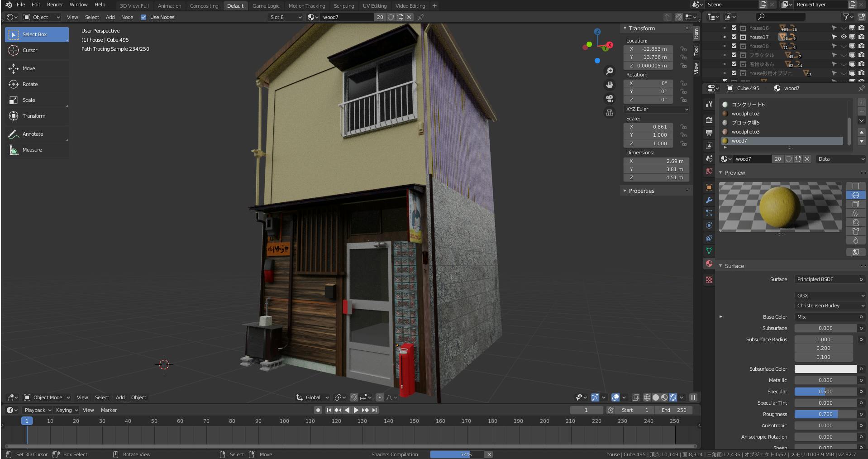The height and width of the screenshot is (459, 868).
Task: Open the Render properties tab icon
Action: 709,120
